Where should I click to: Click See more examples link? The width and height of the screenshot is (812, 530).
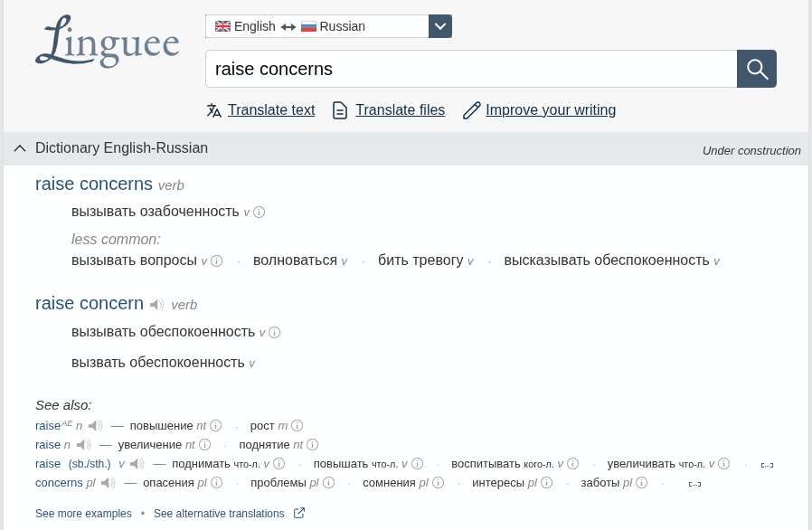click(83, 514)
